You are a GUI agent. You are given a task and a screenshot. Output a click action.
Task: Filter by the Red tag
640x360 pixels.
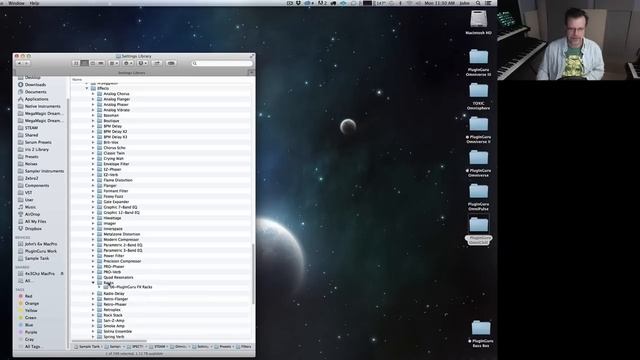click(25, 296)
